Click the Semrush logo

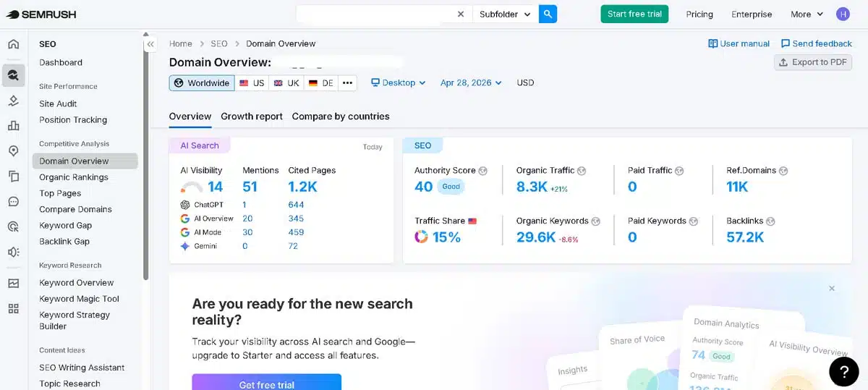pos(41,14)
